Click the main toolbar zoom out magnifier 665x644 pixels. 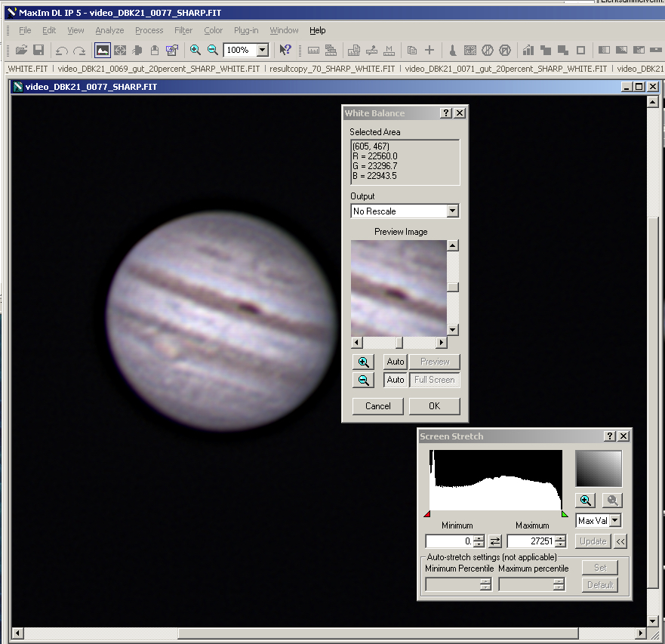[x=212, y=50]
